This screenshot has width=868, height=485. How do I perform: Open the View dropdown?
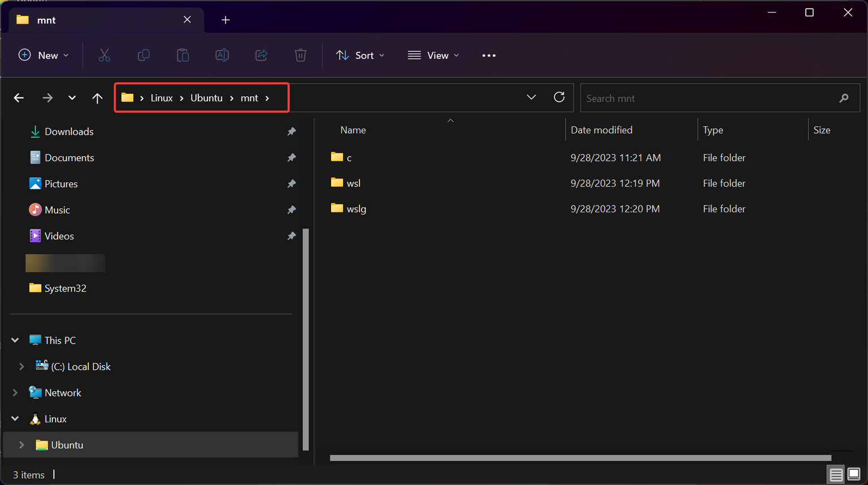click(433, 55)
